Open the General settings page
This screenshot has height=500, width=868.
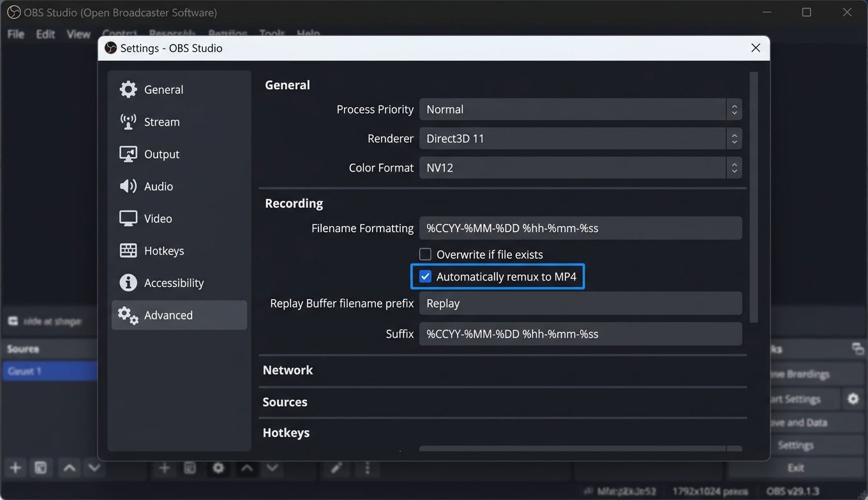tap(179, 90)
